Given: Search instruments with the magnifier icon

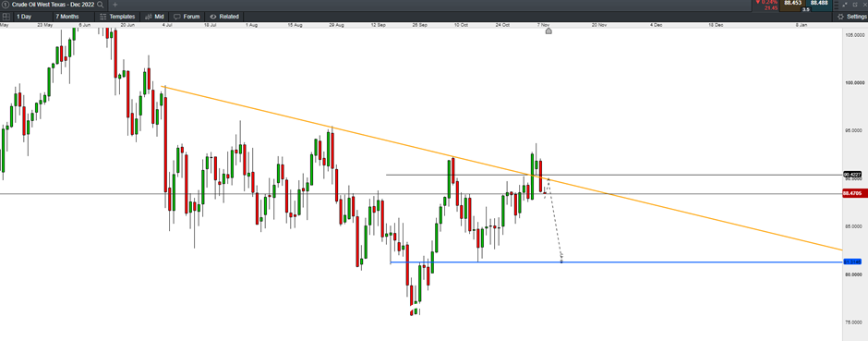Looking at the screenshot, I should pos(101,5).
